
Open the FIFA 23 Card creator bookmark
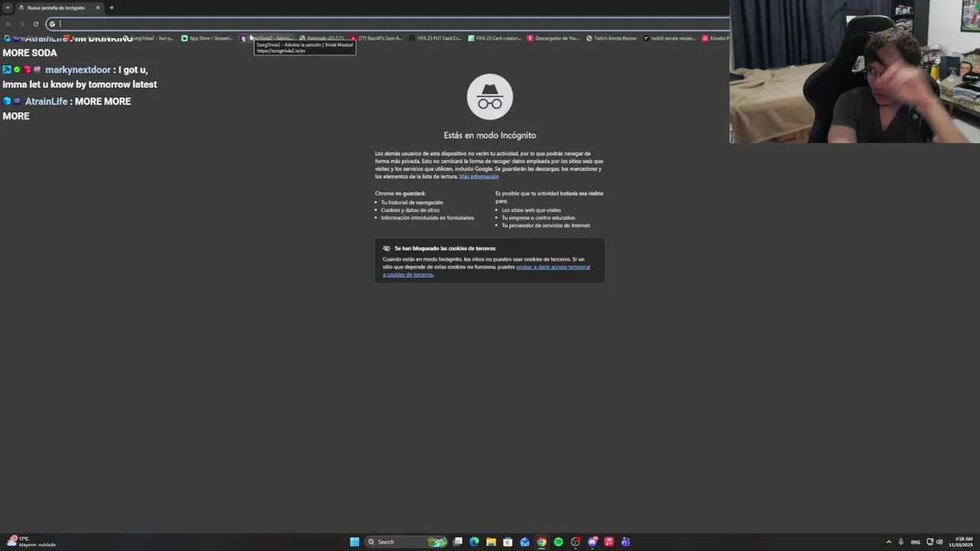tap(495, 38)
